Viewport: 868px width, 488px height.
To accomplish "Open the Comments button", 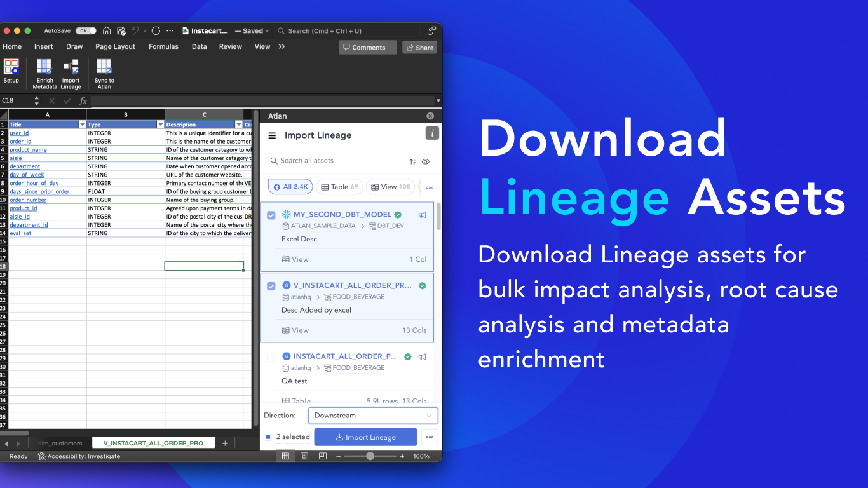I will pos(368,47).
